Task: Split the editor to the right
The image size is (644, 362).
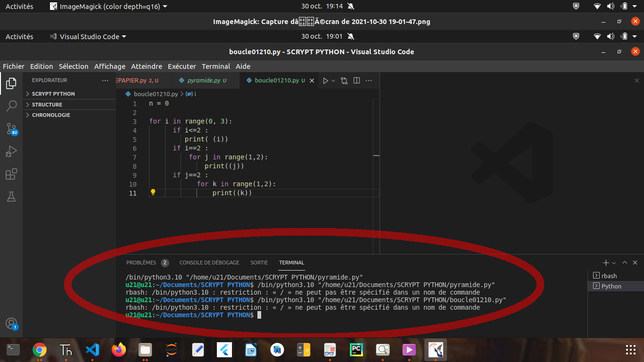Action: pos(356,81)
